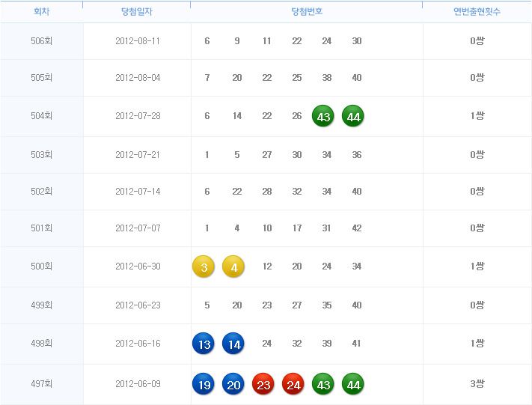This screenshot has width=532, height=405.
Task: Click number 30 in row 506회
Action: point(357,41)
